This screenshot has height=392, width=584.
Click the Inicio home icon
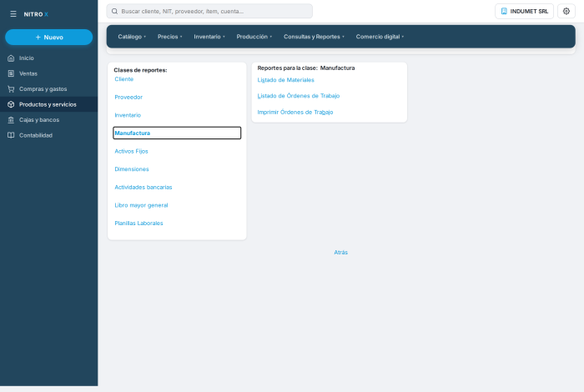click(x=11, y=58)
